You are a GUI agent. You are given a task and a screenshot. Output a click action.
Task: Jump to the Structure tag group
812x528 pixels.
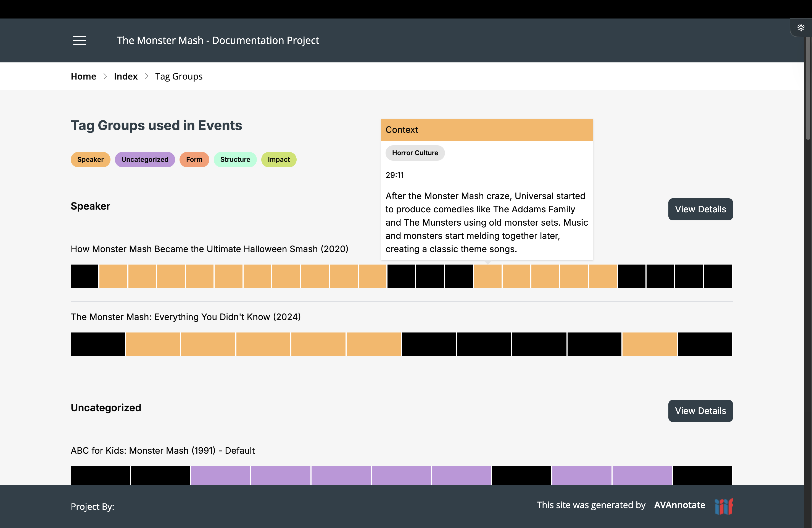tap(235, 160)
